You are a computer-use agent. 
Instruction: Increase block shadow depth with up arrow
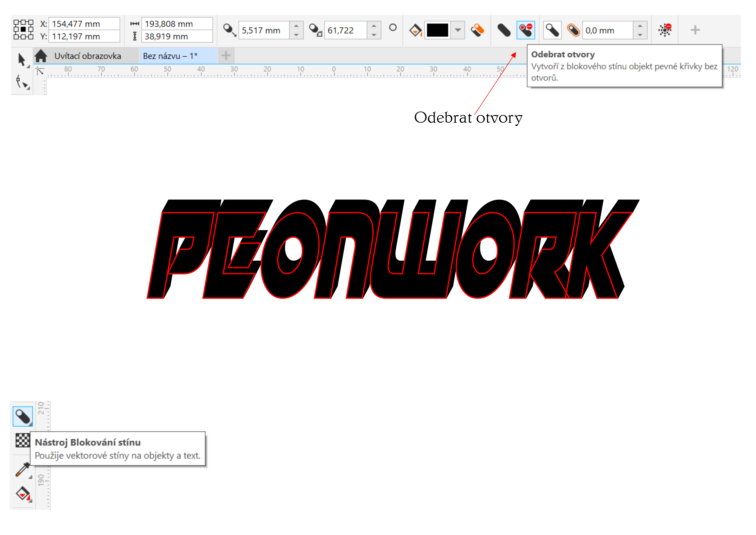296,26
